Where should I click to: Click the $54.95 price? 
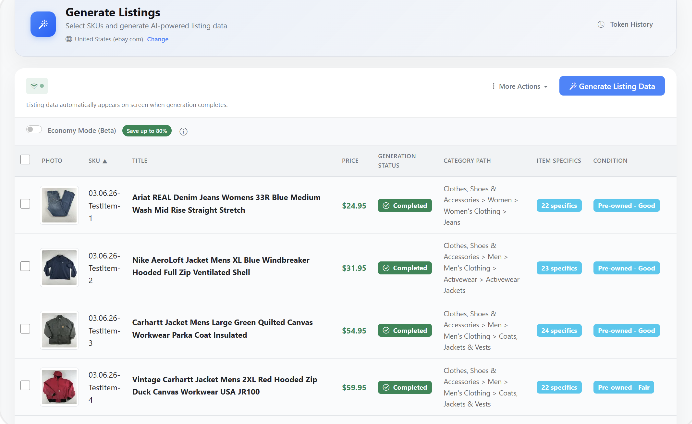(354, 330)
